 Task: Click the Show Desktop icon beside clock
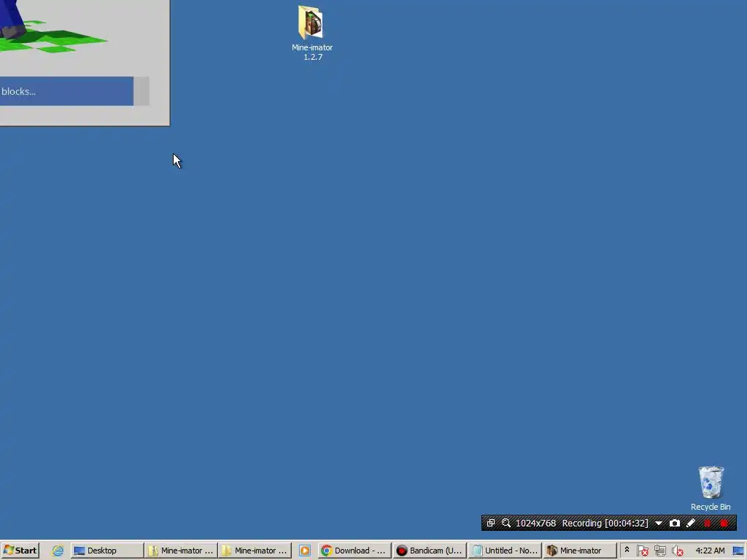pos(738,551)
